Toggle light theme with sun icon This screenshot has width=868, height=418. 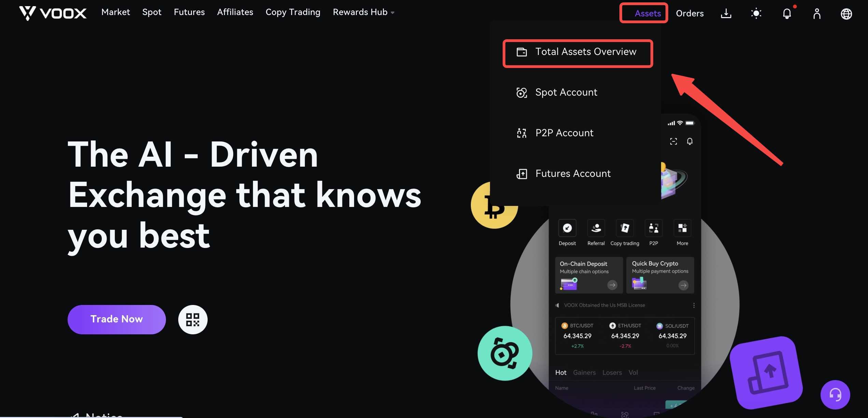tap(756, 13)
